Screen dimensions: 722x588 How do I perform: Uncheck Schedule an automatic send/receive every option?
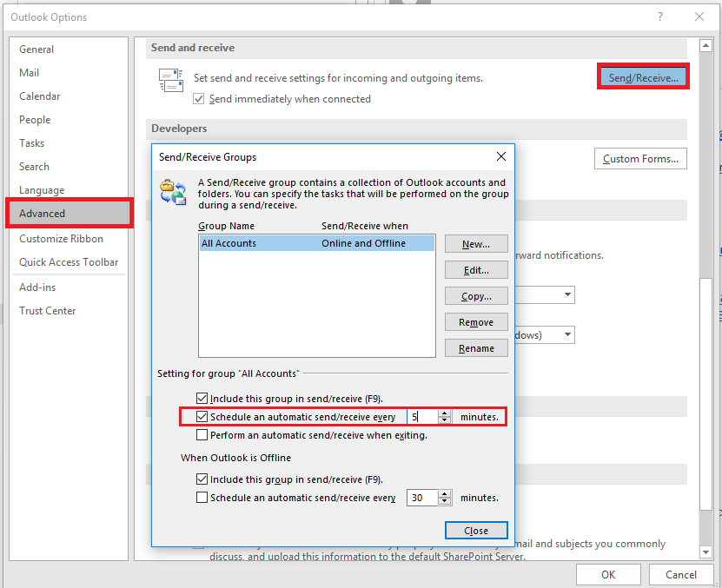[202, 416]
